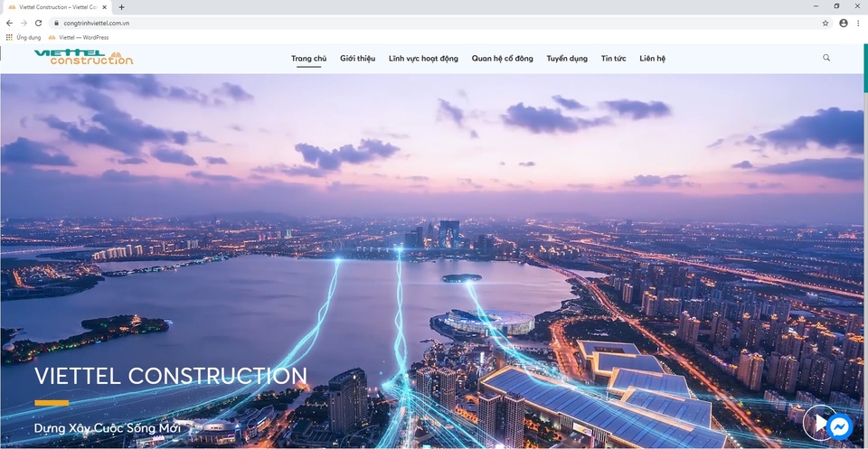Viewport: 868px width, 449px height.
Task: Click the browser forward arrow
Action: pyautogui.click(x=24, y=23)
